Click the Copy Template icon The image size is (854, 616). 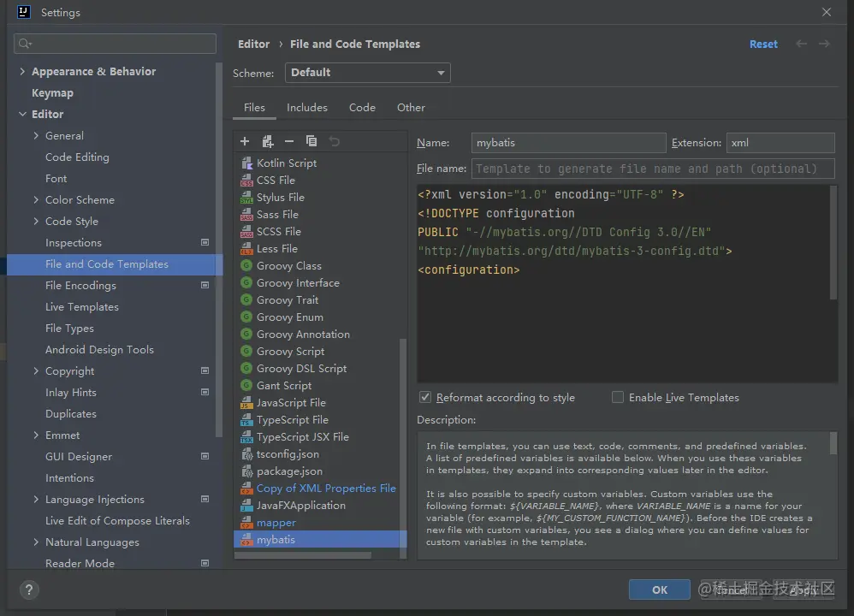pos(311,141)
